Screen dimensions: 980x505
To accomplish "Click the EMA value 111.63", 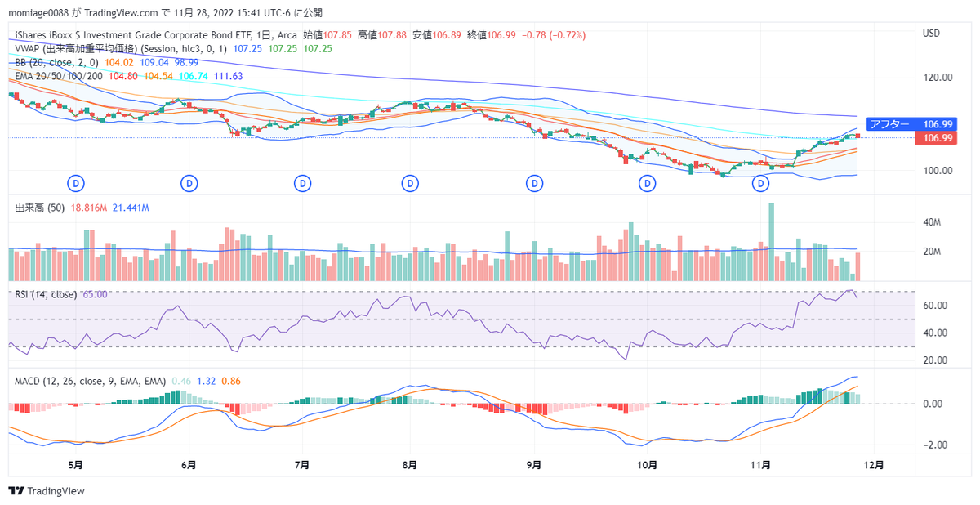I will 228,75.
